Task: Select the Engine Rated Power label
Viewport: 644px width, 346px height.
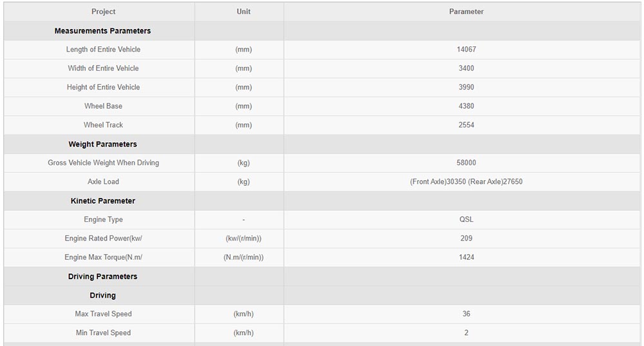Action: 103,238
